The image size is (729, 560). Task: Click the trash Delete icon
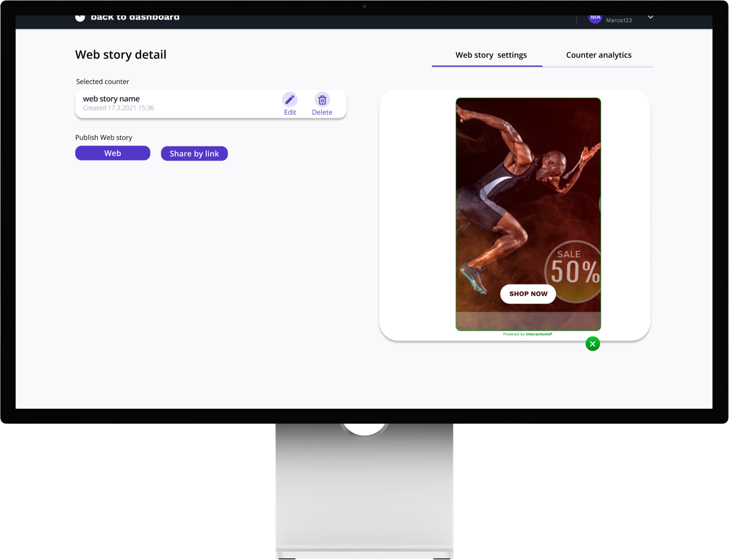322,100
